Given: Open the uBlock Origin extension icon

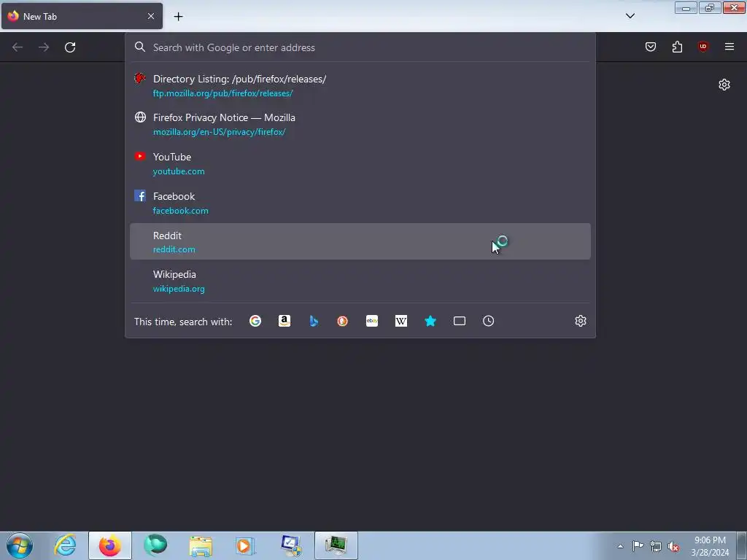Looking at the screenshot, I should [703, 47].
